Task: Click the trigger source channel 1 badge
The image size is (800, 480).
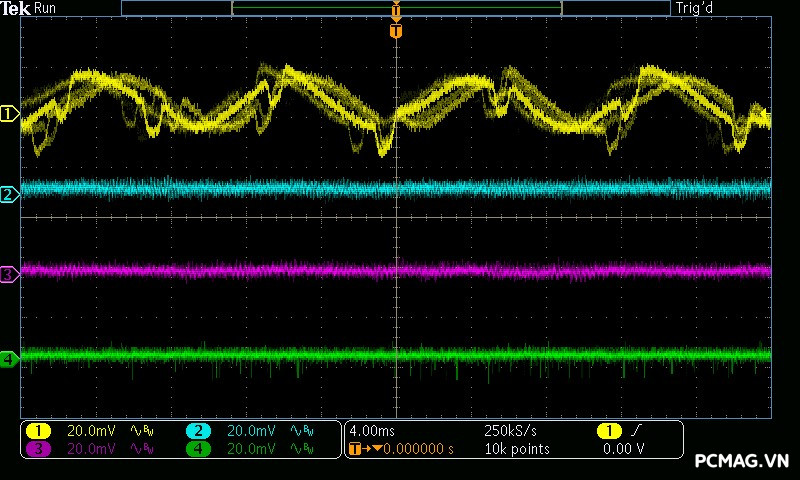Action: pyautogui.click(x=609, y=431)
